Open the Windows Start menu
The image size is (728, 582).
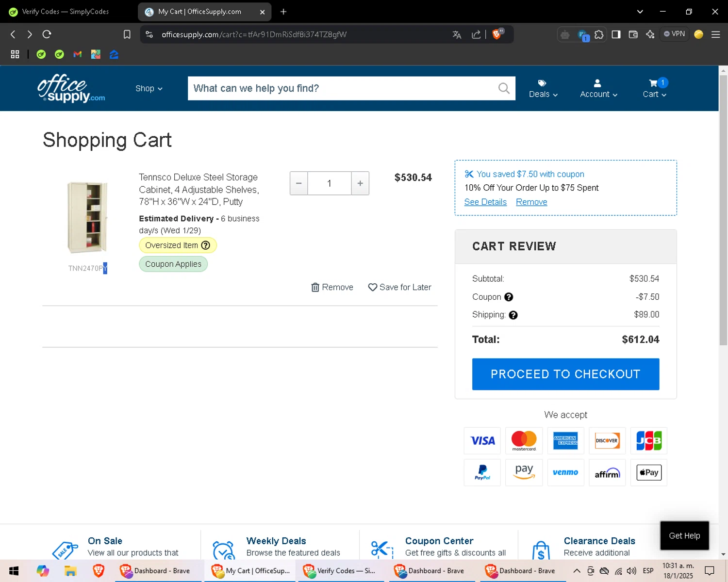pyautogui.click(x=14, y=571)
